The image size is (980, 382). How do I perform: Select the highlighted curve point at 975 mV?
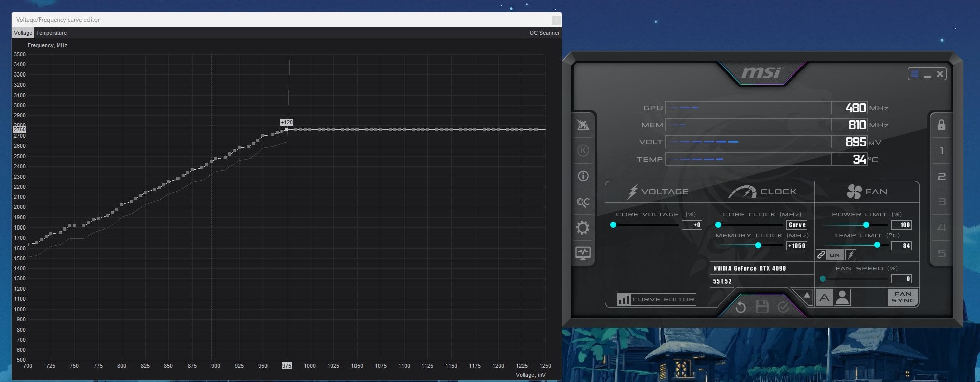tap(287, 129)
